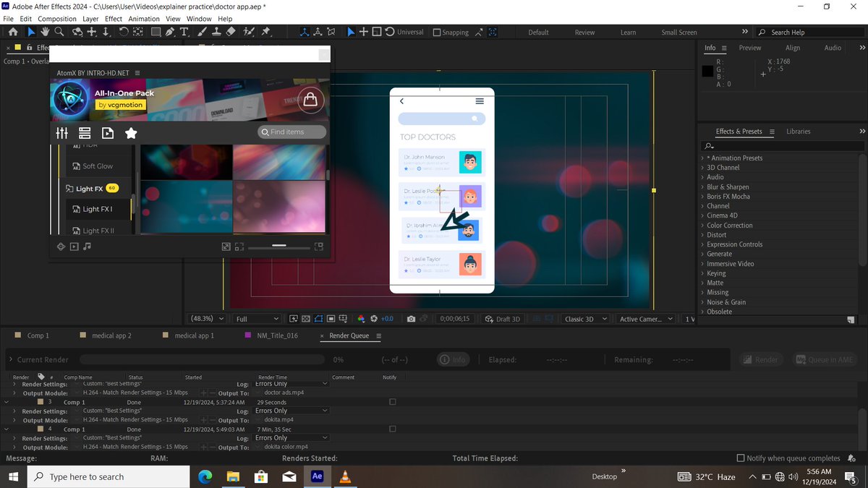868x488 pixels.
Task: Select the Pen tool
Action: tap(170, 32)
